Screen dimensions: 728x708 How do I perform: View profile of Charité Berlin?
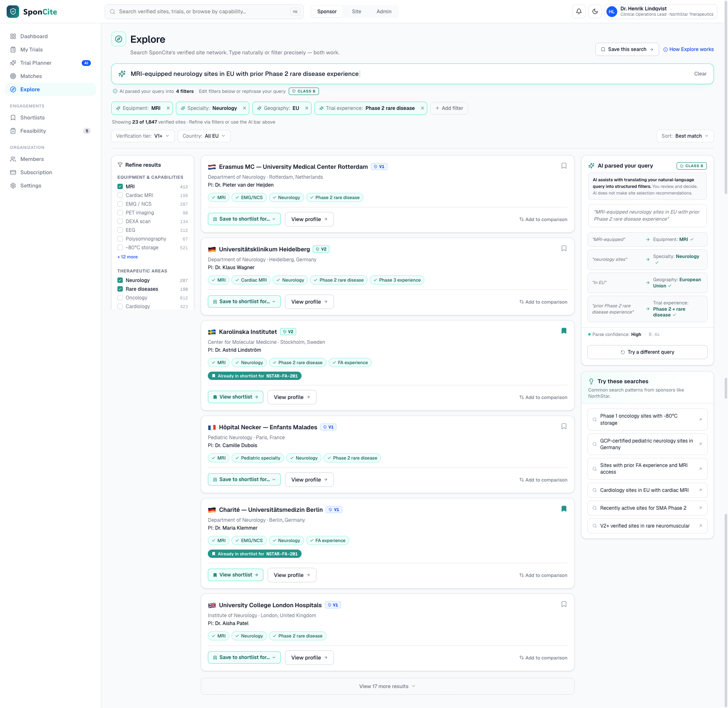[292, 575]
